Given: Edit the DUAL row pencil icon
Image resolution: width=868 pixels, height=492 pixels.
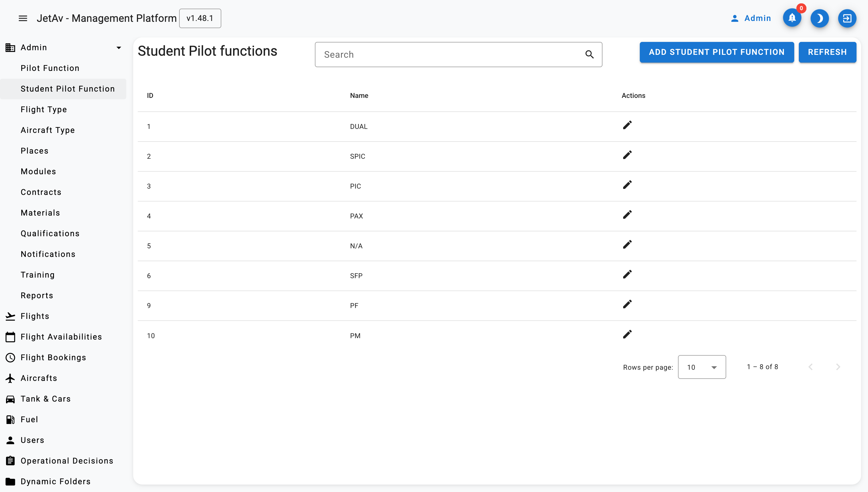Looking at the screenshot, I should click(627, 125).
